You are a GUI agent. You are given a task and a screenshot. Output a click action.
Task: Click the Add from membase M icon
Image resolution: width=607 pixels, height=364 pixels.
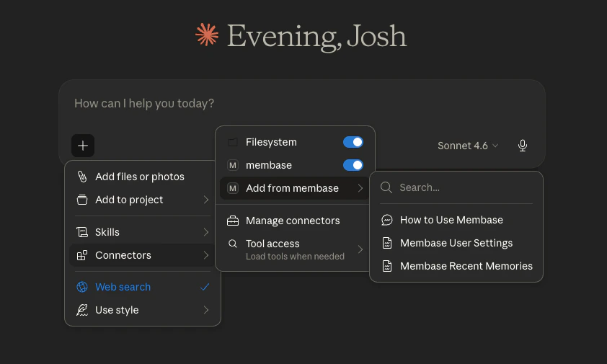[233, 188]
